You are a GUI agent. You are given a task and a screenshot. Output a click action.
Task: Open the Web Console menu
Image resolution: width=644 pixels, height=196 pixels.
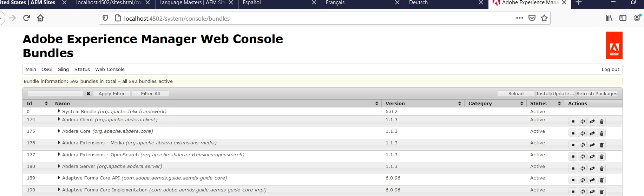[x=110, y=69]
